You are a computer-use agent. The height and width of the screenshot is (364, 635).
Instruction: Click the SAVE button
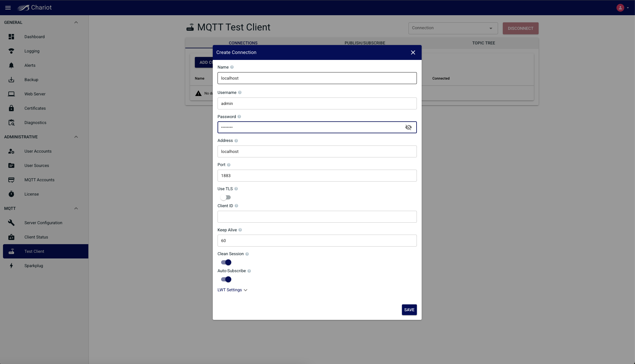point(409,310)
